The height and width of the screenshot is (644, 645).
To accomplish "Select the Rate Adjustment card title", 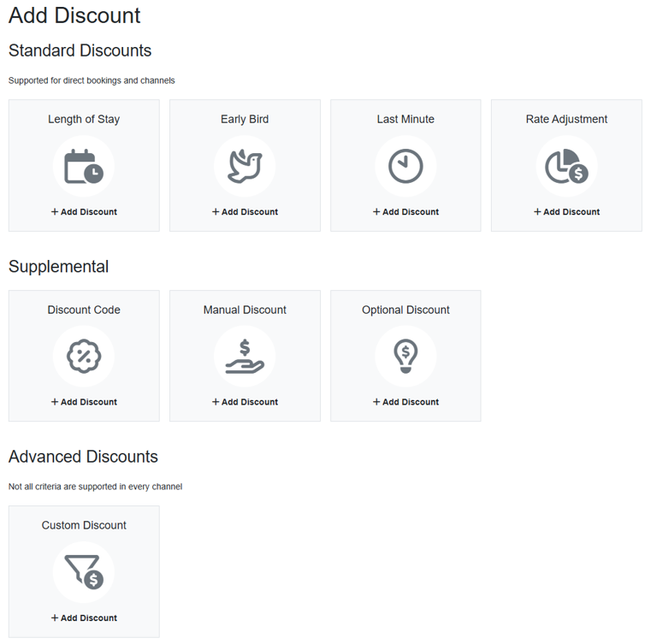I will click(x=566, y=119).
